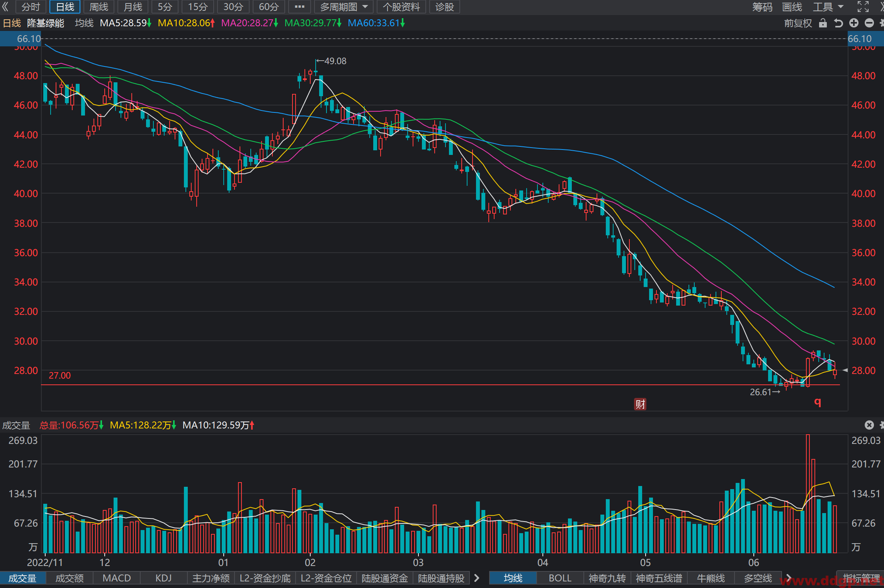Select L2-资金抄底 indicator tab
884x588 pixels.
265,578
